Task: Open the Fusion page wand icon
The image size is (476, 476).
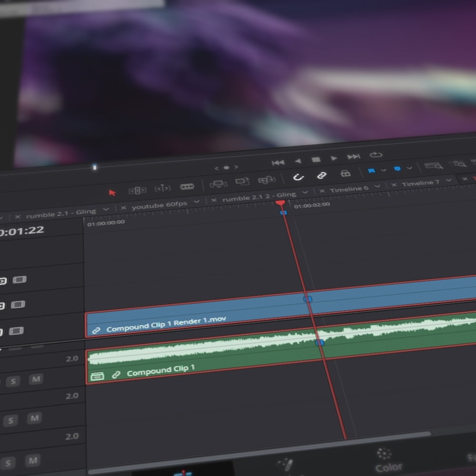Action: pyautogui.click(x=286, y=465)
